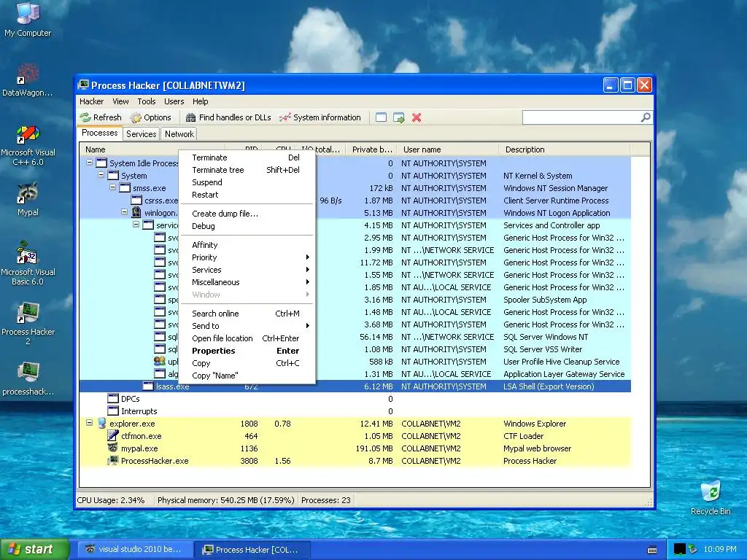This screenshot has width=747, height=560.
Task: Click the find window and thread icon
Action: click(x=399, y=117)
